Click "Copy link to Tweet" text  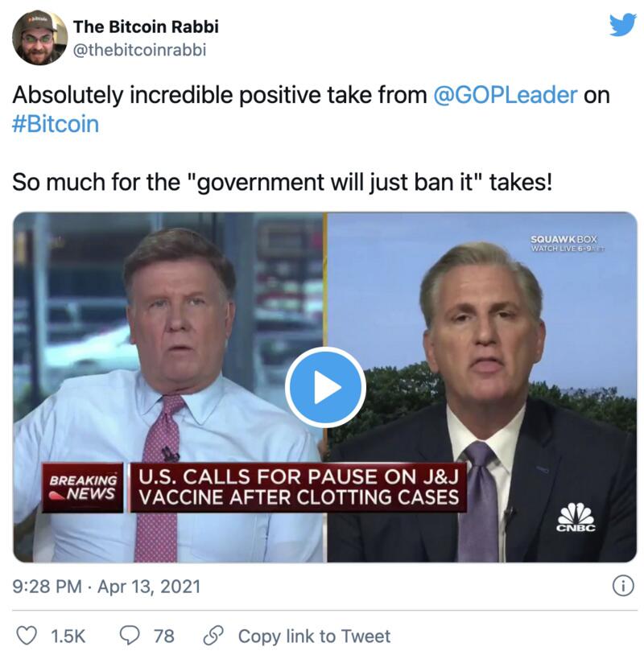tap(314, 636)
